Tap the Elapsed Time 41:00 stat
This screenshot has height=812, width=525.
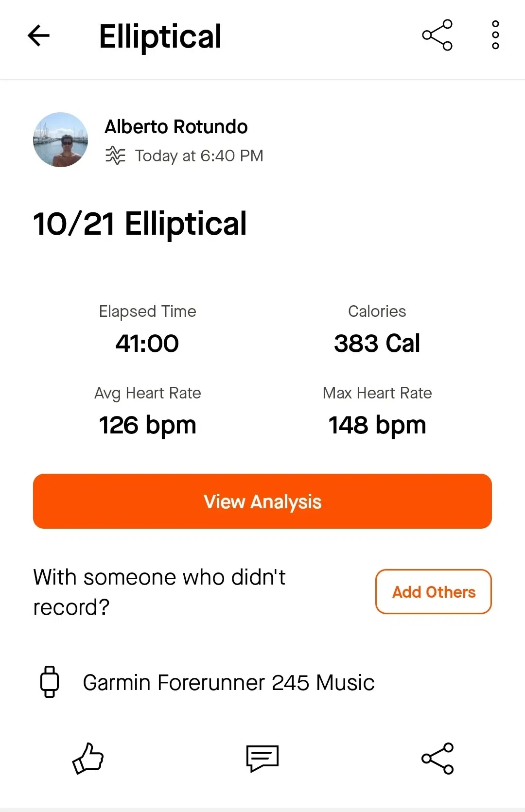click(147, 343)
